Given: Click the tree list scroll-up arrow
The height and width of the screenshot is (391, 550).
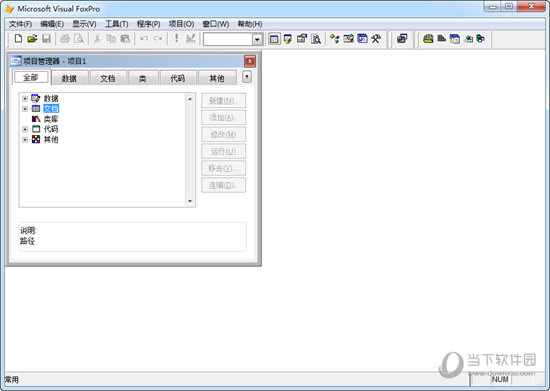Looking at the screenshot, I should (x=190, y=99).
